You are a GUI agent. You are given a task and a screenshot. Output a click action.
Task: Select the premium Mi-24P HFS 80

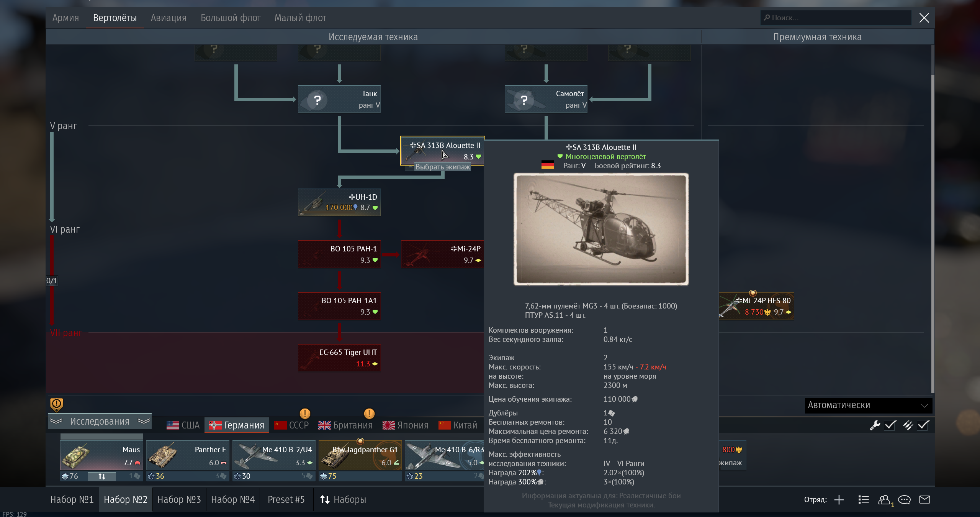pos(756,306)
